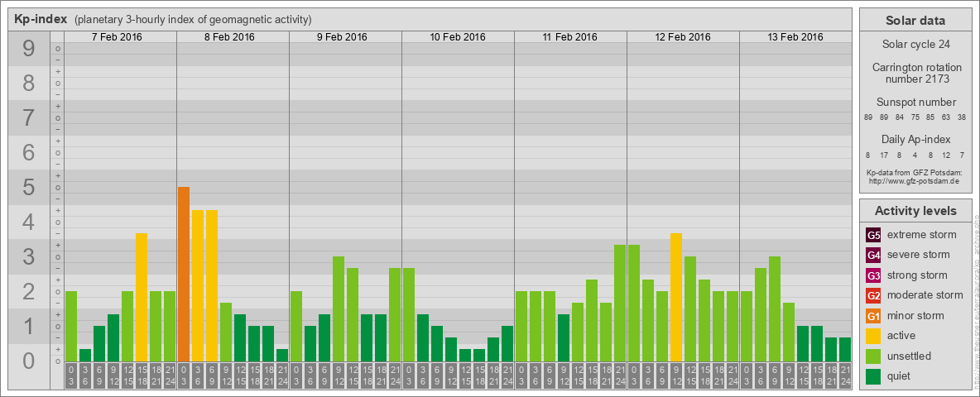Click the '9 Feb 2016' date header
Viewport: 980px width, 397px height.
coord(342,37)
